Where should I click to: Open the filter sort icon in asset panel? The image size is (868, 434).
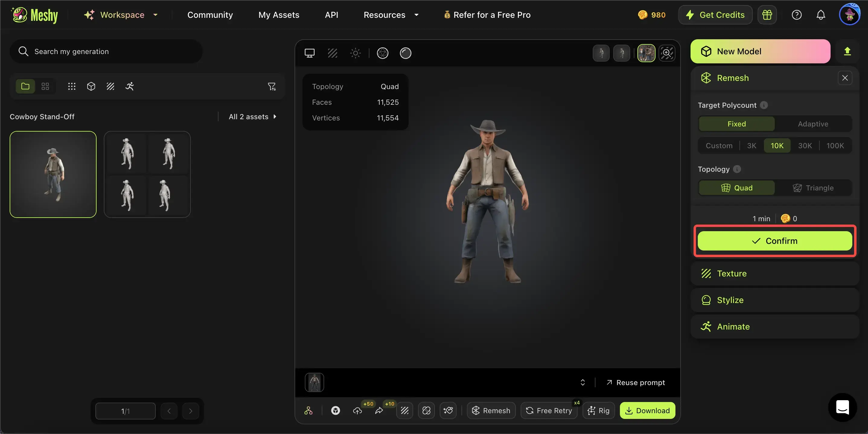[x=272, y=87]
